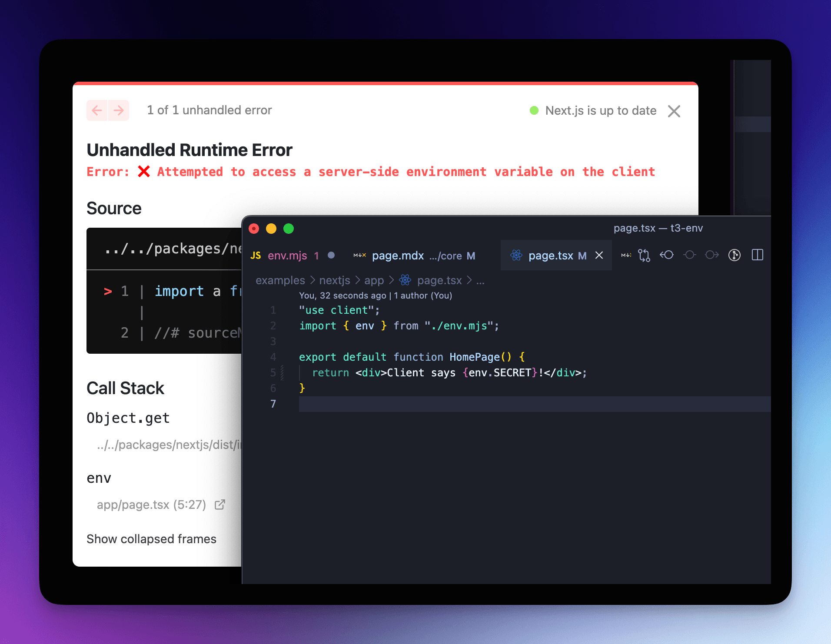Viewport: 831px width, 644px height.
Task: Click HomePage function name in editor
Action: tap(475, 357)
